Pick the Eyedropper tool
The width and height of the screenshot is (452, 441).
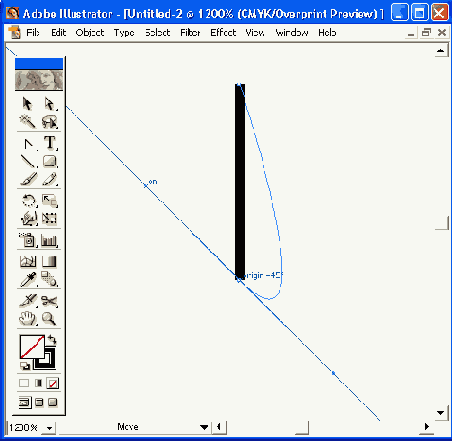tap(29, 279)
